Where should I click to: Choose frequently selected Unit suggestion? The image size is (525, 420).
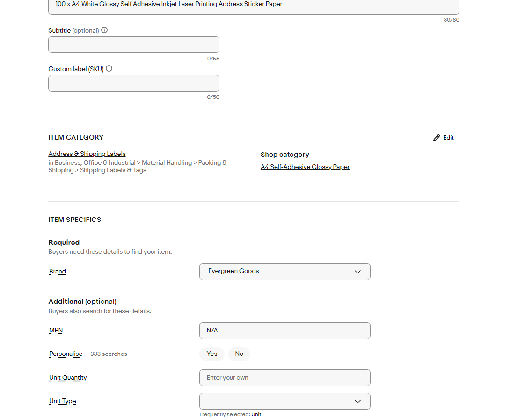[256, 414]
